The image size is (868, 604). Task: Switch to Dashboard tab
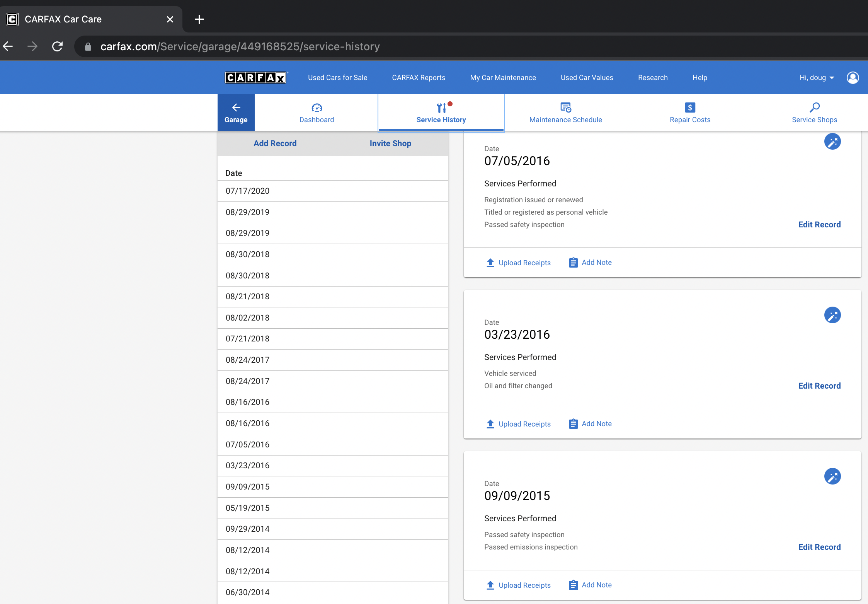click(317, 113)
